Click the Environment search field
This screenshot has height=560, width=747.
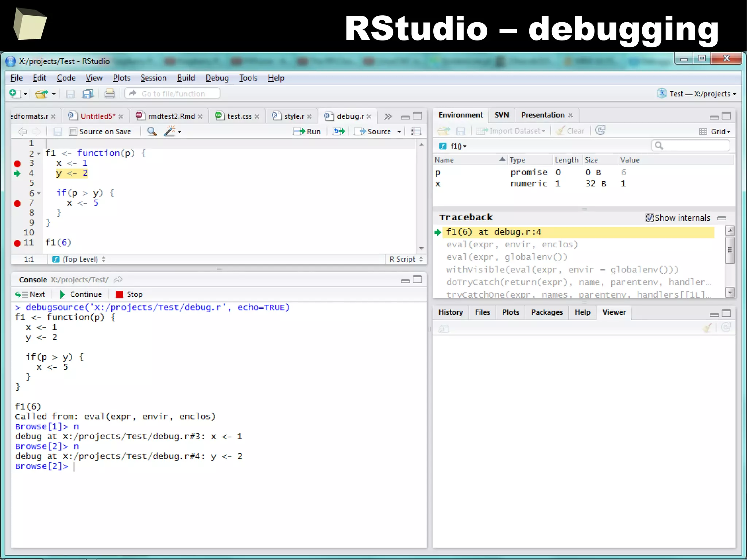click(690, 146)
